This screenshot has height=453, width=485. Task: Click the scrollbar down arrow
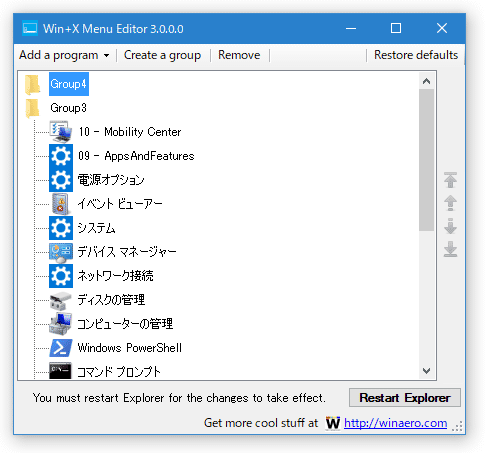426,371
